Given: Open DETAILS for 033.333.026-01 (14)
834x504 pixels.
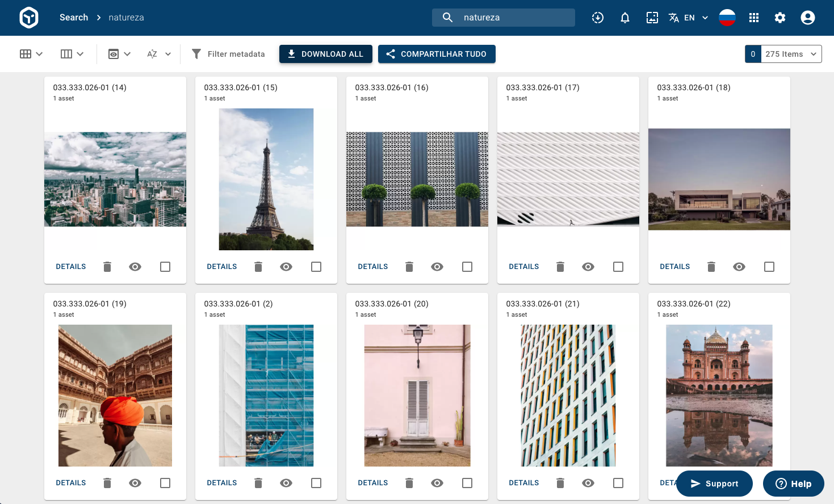Looking at the screenshot, I should pyautogui.click(x=71, y=267).
